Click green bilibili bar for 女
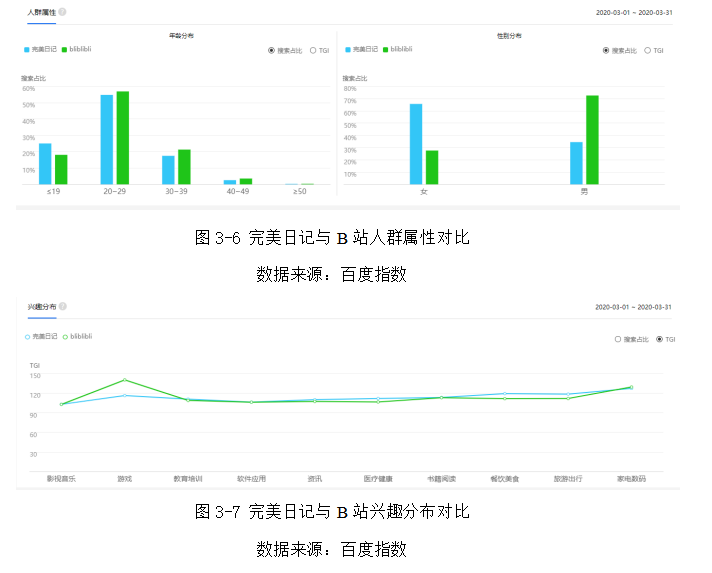This screenshot has width=712, height=573. click(432, 167)
